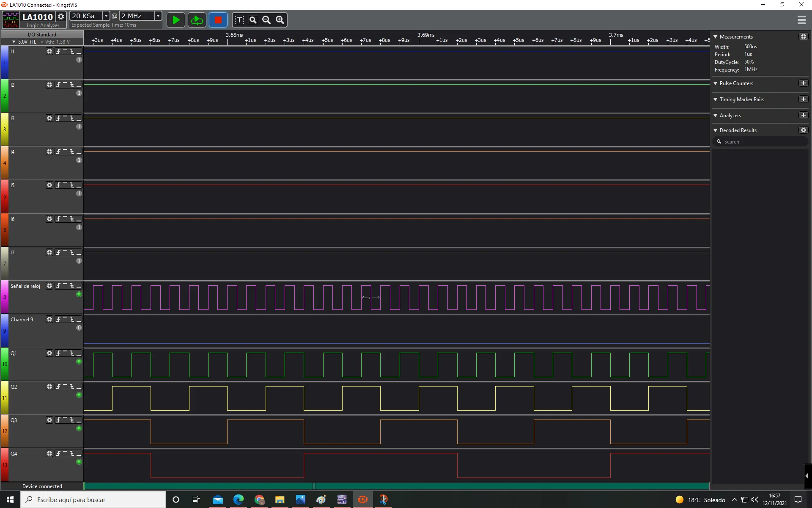Click the zoom in magnifier icon
This screenshot has width=812, height=508.
pos(280,20)
